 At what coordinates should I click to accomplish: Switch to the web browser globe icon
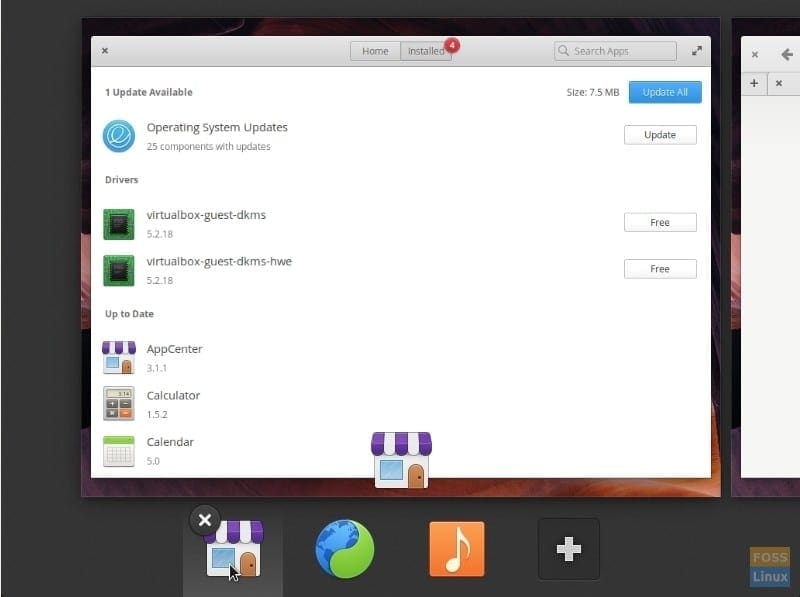point(345,549)
